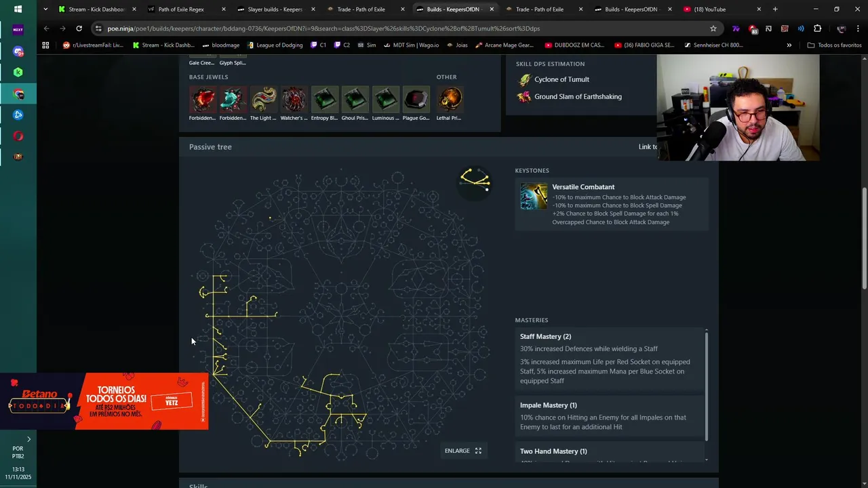
Task: Click the browser Back arrow
Action: [x=46, y=28]
